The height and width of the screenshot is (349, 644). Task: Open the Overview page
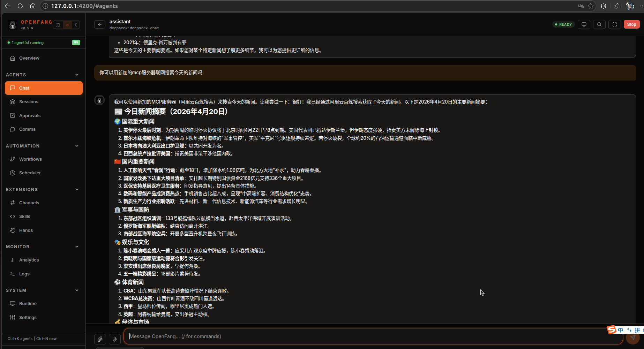pyautogui.click(x=44, y=58)
